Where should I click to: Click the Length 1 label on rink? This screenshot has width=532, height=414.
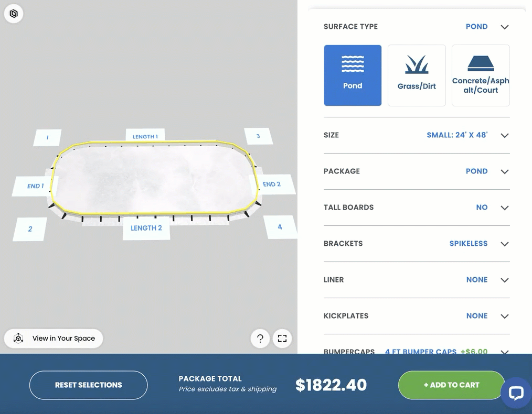coord(145,136)
